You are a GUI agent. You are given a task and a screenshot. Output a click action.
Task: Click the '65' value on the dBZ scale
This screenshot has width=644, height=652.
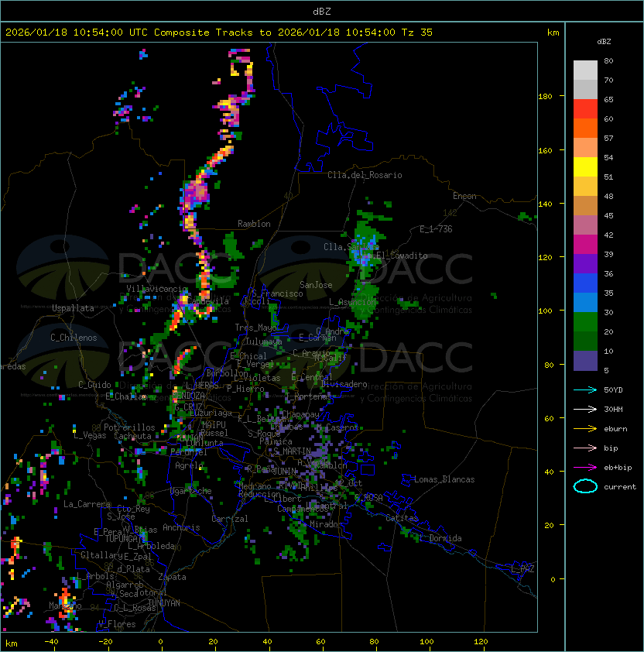(x=608, y=99)
